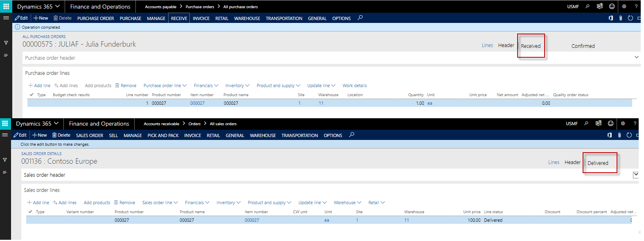The image size is (644, 241).
Task: Toggle hamburger navigation in sales order window
Action: tap(5, 135)
